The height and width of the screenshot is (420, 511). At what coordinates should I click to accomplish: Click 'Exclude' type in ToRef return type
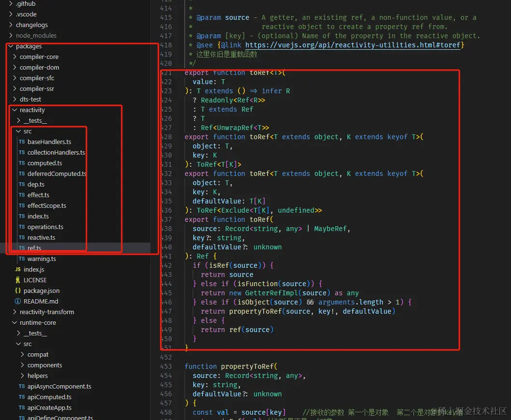235,210
